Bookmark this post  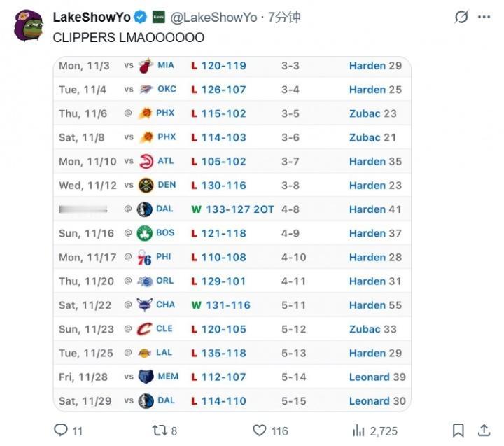(458, 430)
